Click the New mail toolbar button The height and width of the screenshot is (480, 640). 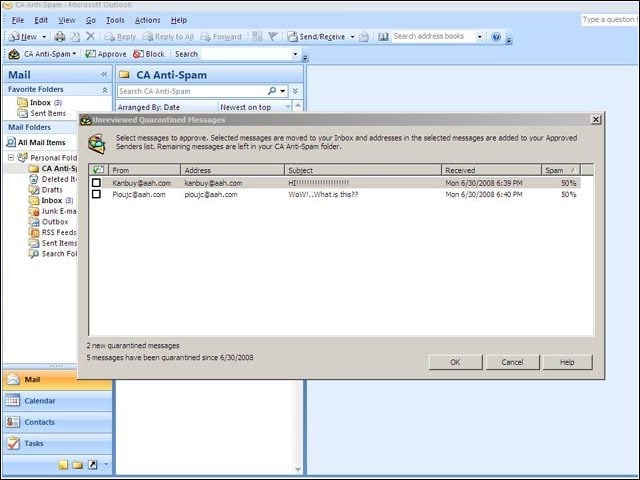(x=24, y=37)
